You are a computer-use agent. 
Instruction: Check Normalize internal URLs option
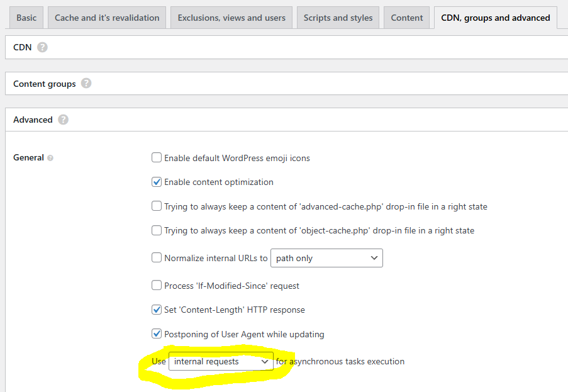tap(157, 257)
